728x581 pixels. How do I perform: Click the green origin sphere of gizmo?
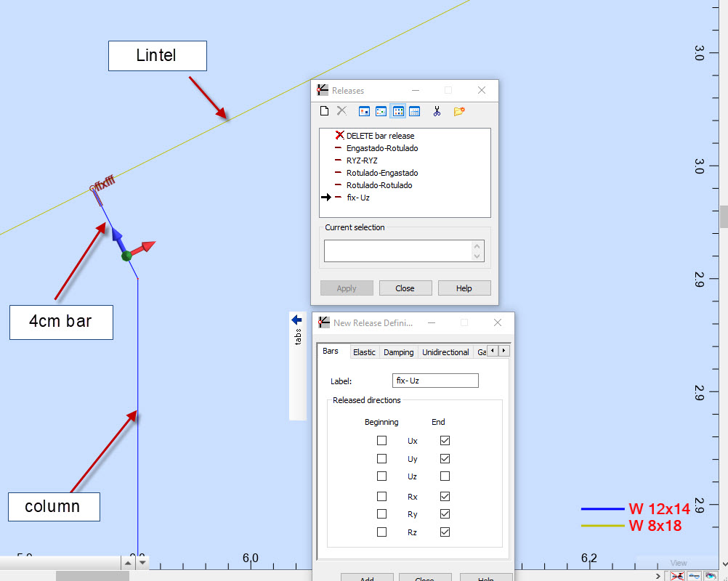pos(126,256)
